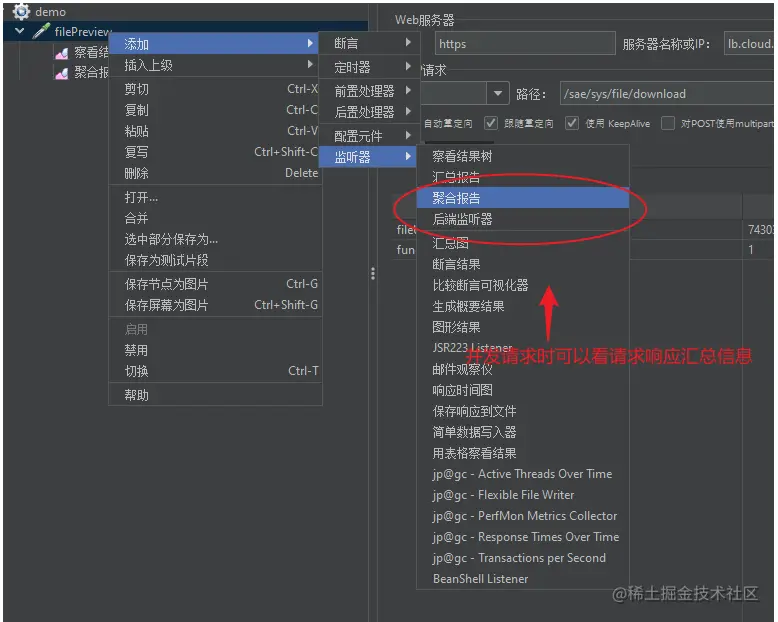Choose 复制 from the context menu
Screen dimensions: 778x622
pos(215,110)
